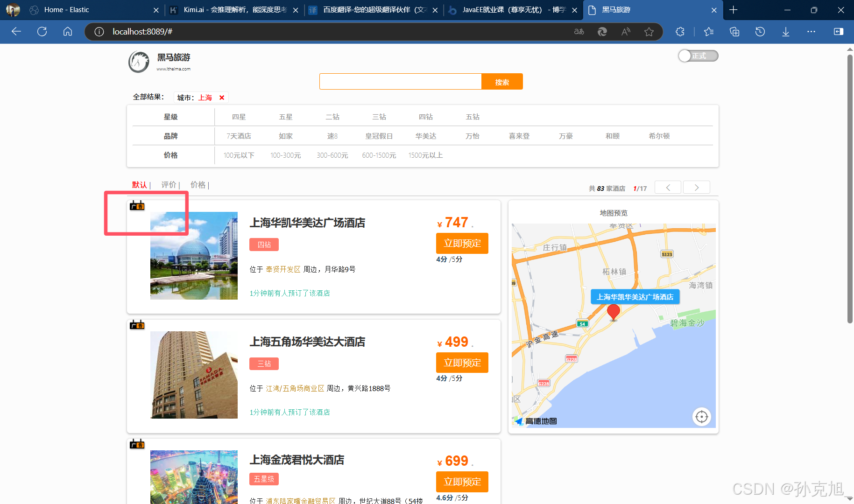
Task: Filter by brand 7天酒店
Action: tap(239, 136)
